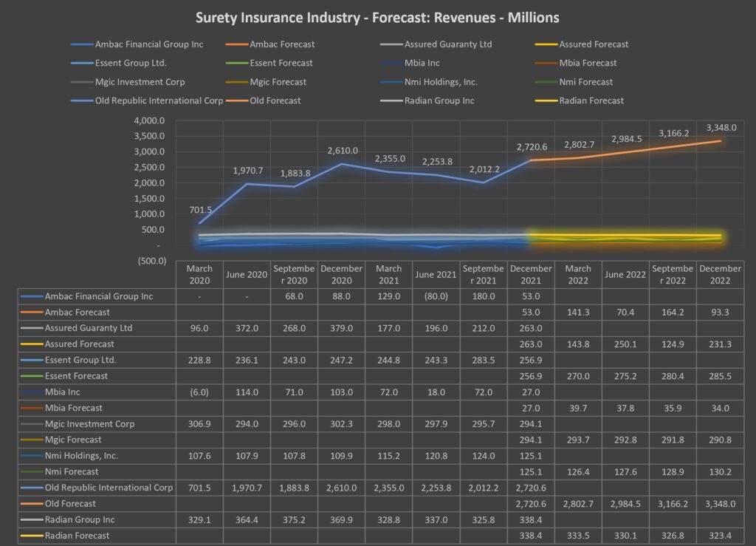This screenshot has width=756, height=546.
Task: Click the 2,610.0 data label on chart
Action: [x=343, y=151]
